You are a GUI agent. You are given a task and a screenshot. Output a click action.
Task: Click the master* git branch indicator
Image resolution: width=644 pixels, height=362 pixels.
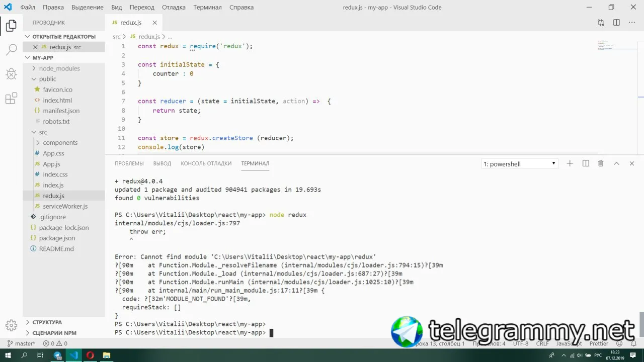(21, 343)
